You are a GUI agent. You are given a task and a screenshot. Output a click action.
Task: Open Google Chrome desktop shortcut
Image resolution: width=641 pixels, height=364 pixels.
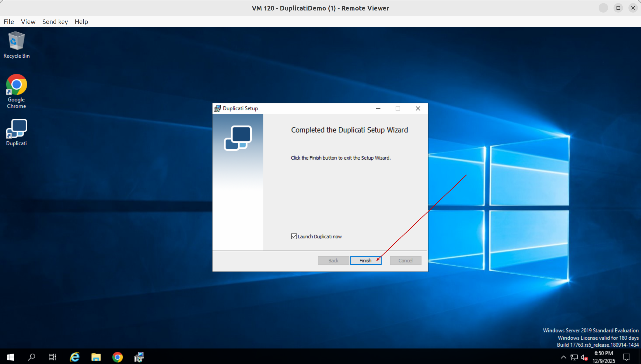pyautogui.click(x=16, y=91)
